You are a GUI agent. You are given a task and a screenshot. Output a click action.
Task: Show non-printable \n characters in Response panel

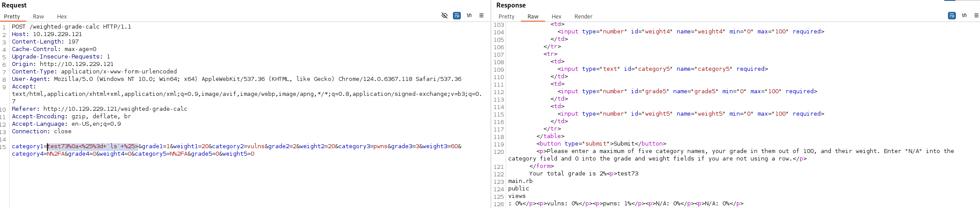click(x=964, y=15)
